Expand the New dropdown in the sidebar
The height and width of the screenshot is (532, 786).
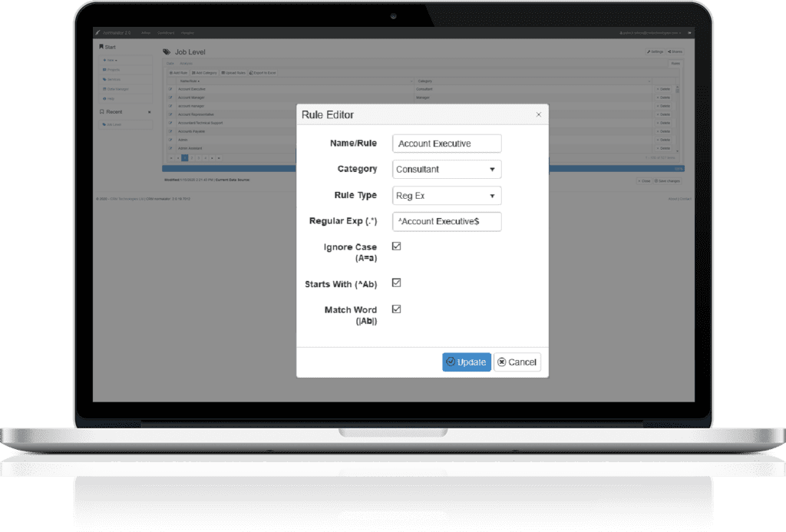111,60
